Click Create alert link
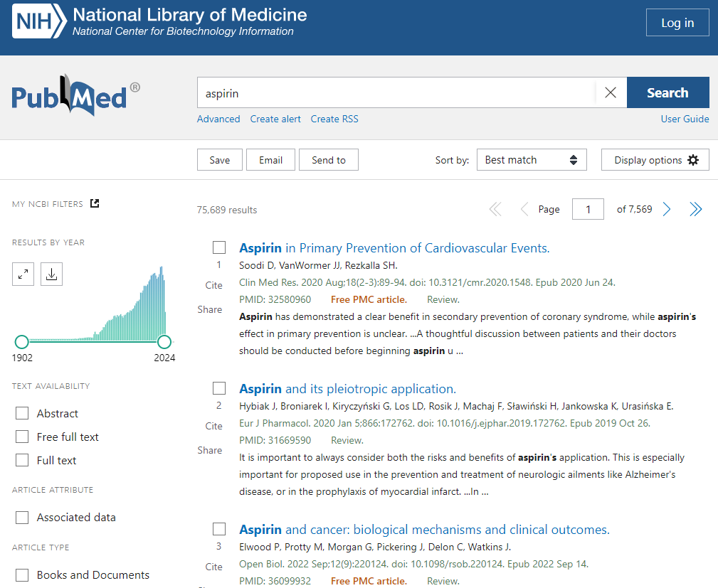Image resolution: width=718 pixels, height=588 pixels. pos(275,119)
